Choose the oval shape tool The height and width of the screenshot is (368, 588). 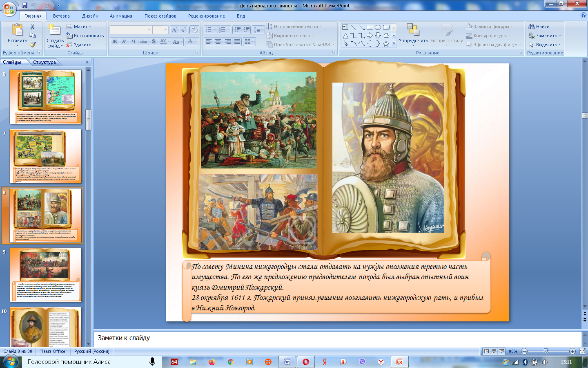coord(378,27)
